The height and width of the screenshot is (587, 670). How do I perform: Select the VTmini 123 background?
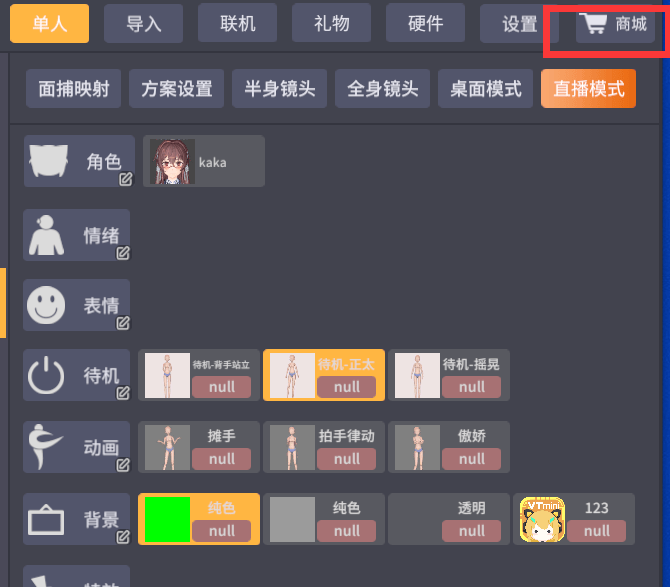tap(574, 519)
